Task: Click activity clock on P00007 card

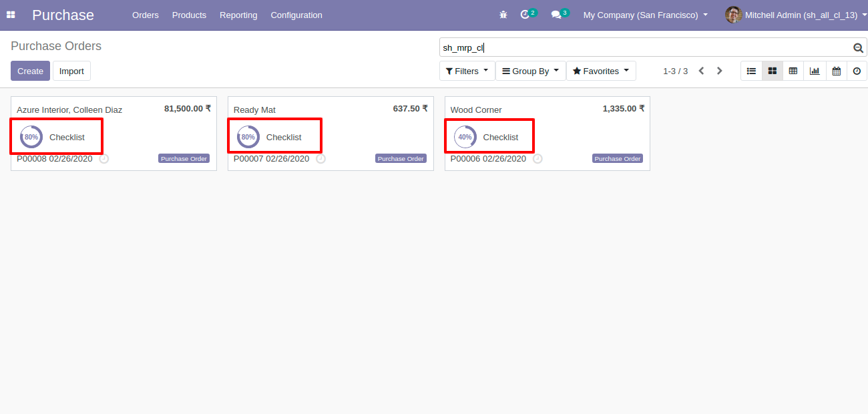Action: tap(321, 159)
